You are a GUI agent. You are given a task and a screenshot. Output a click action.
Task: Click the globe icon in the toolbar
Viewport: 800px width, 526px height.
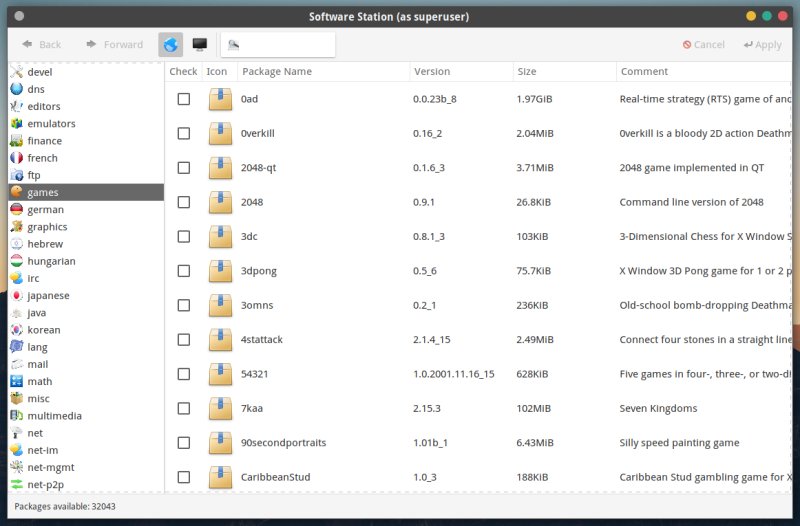[x=170, y=45]
